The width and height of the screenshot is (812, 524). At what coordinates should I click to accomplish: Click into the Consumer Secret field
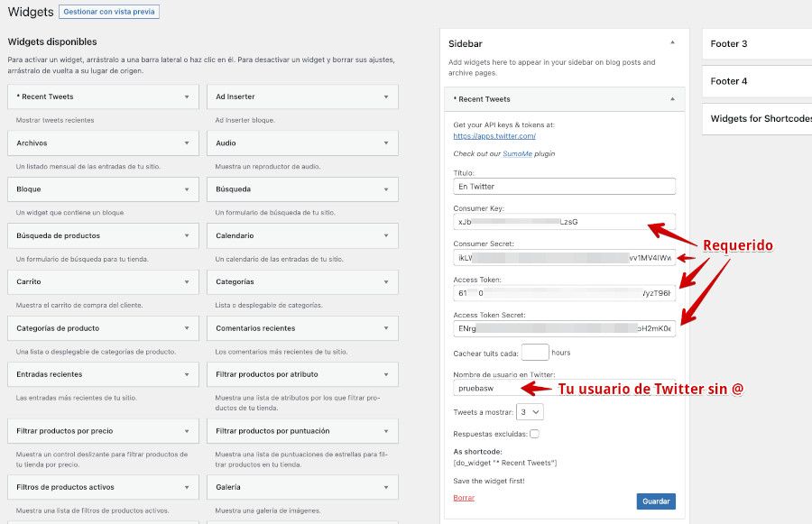565,257
